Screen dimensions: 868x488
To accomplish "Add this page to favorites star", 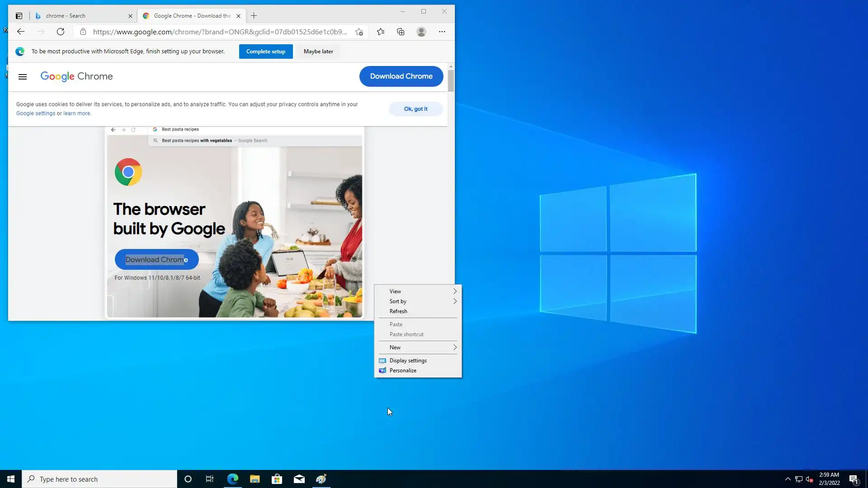I will [359, 32].
